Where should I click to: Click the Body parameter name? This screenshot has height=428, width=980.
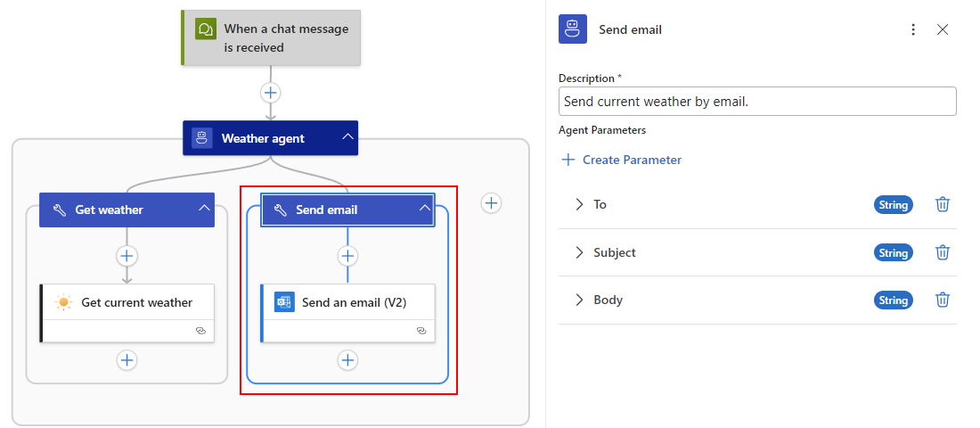608,300
